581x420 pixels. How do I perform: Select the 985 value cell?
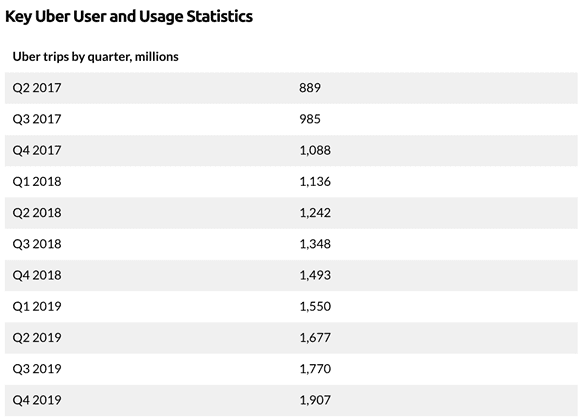click(310, 119)
